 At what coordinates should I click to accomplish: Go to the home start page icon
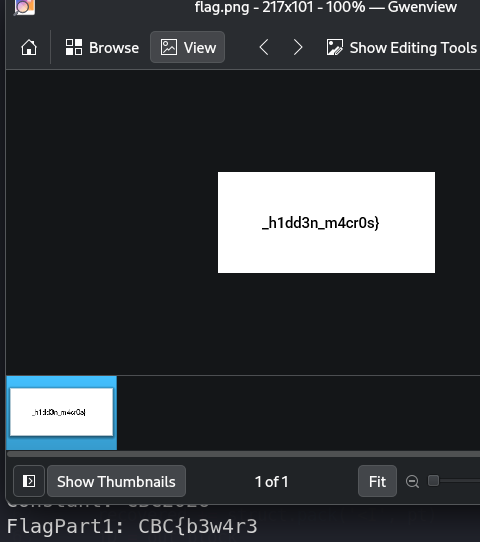tap(29, 47)
